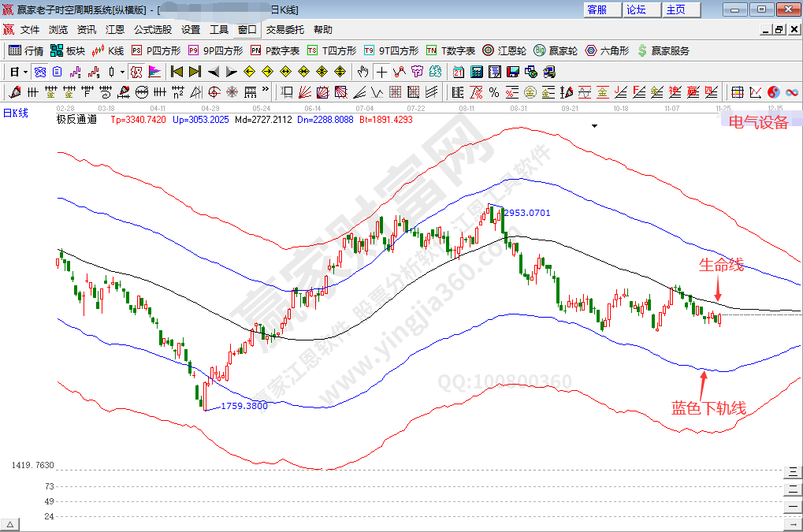
Task: Open the 板块 sector panel
Action: (x=67, y=50)
